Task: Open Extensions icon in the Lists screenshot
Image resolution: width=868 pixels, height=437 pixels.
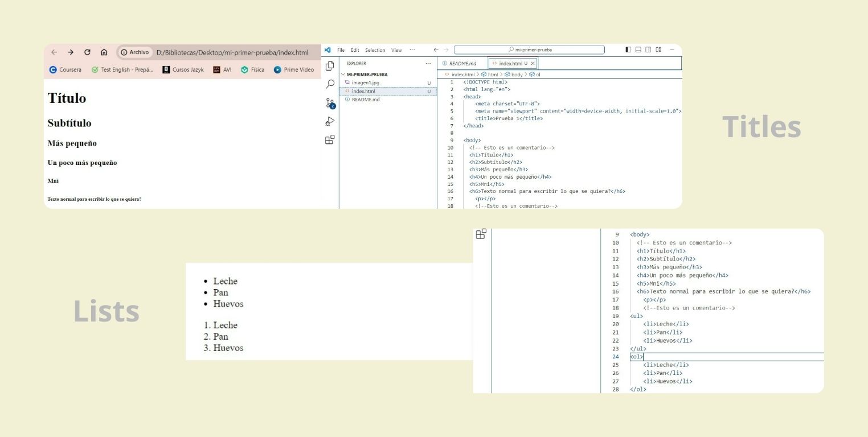Action: (481, 234)
